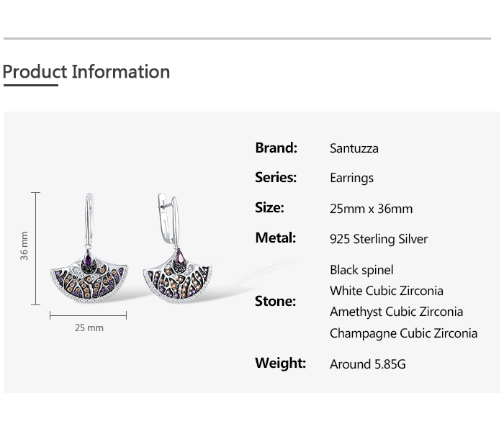
Task: Click the 36 mm height label
Action: 24,245
